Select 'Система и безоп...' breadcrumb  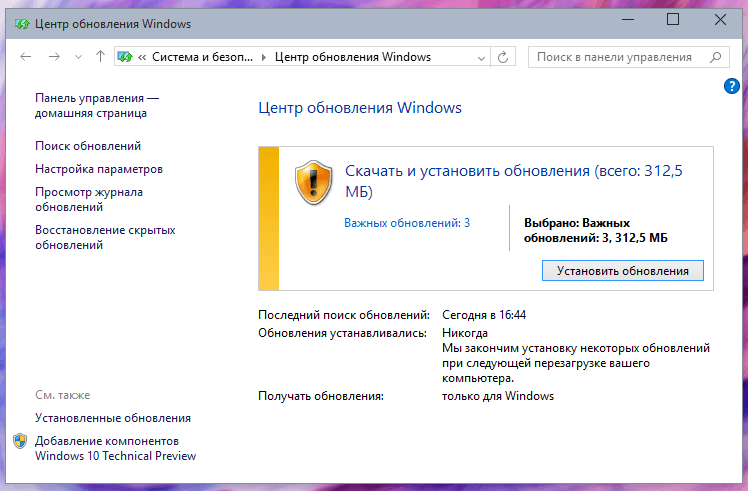point(202,57)
